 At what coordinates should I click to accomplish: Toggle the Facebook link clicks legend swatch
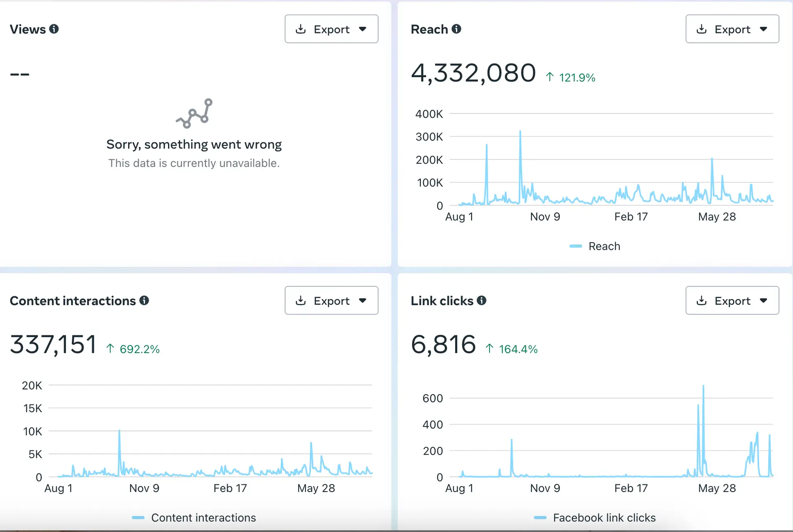(x=540, y=518)
